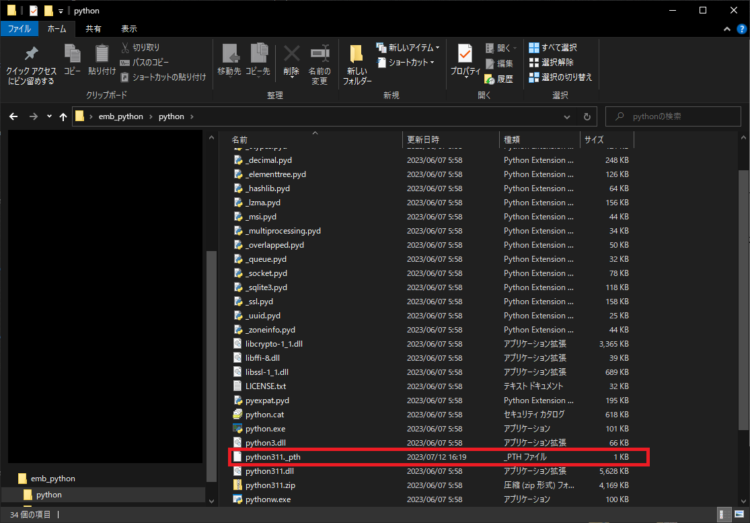750x523 pixels.
Task: Create a new folder via ribbon icon
Action: click(x=356, y=54)
